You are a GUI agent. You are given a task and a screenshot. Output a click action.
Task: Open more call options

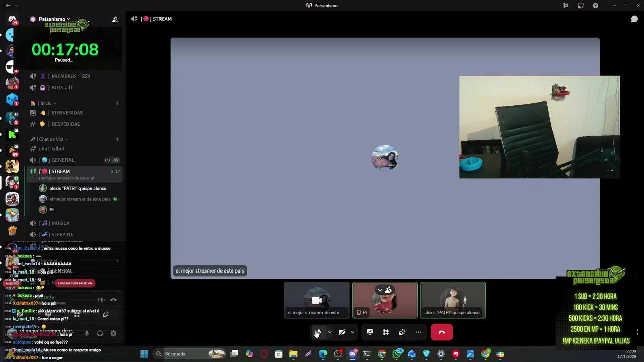point(418,332)
